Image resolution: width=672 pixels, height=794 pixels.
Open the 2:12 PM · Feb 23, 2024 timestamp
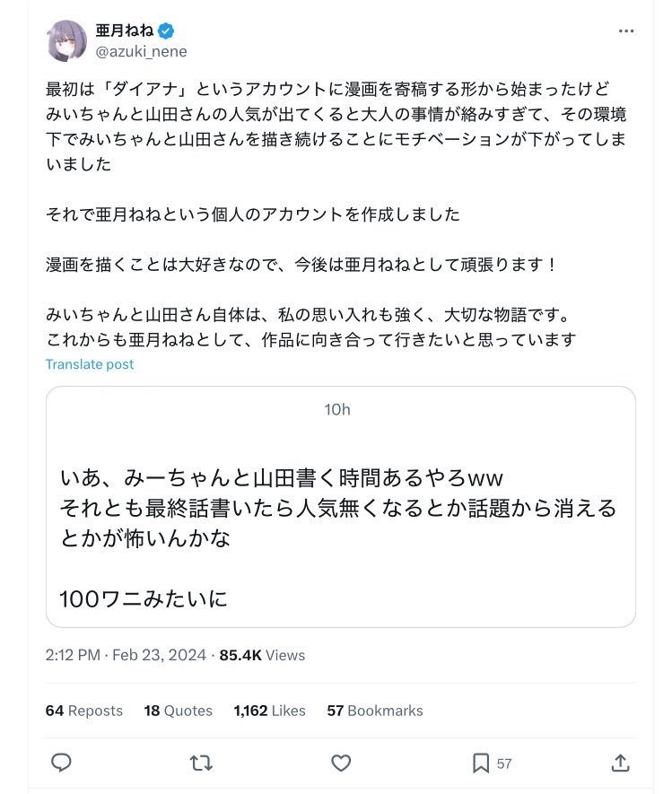(x=126, y=655)
